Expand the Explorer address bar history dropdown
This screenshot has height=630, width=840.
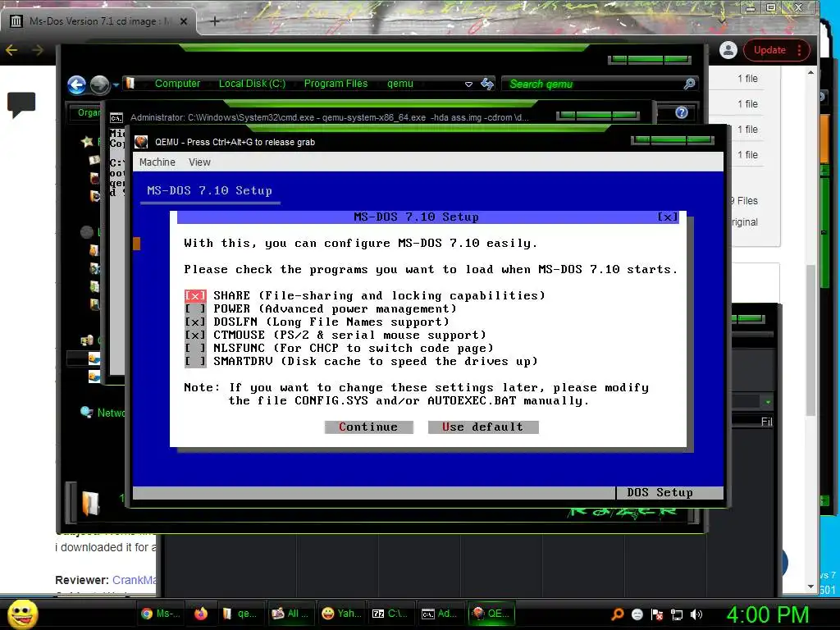pos(468,84)
